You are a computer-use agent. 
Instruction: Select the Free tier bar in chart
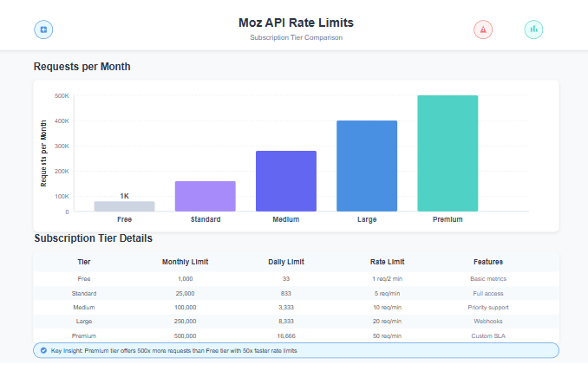click(x=124, y=206)
